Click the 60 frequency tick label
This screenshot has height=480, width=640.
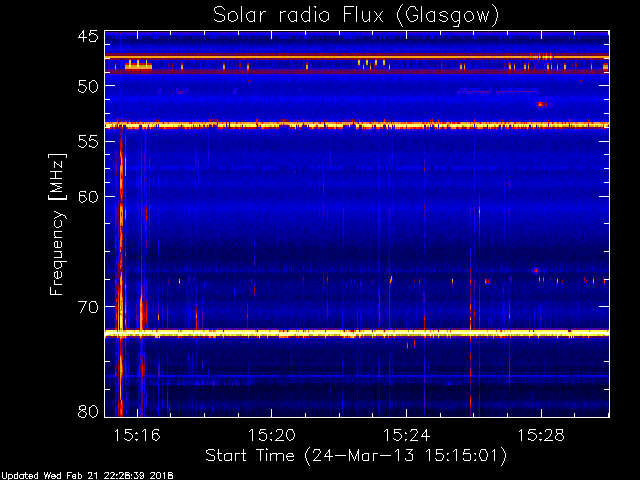coord(88,197)
